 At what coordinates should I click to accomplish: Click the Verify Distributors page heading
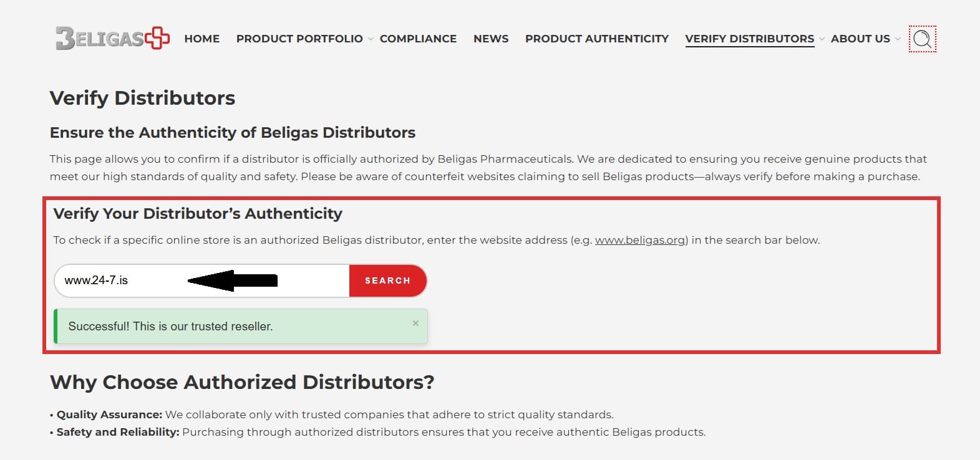(x=142, y=98)
